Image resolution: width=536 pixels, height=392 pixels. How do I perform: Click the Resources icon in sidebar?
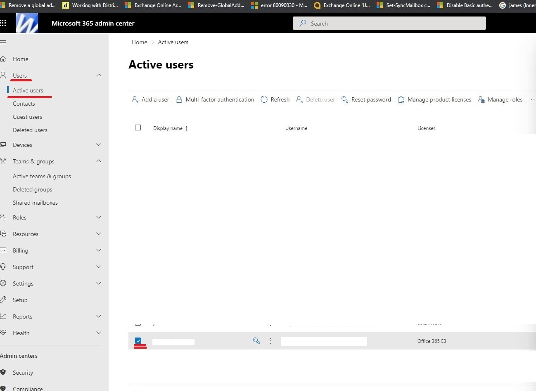3,234
